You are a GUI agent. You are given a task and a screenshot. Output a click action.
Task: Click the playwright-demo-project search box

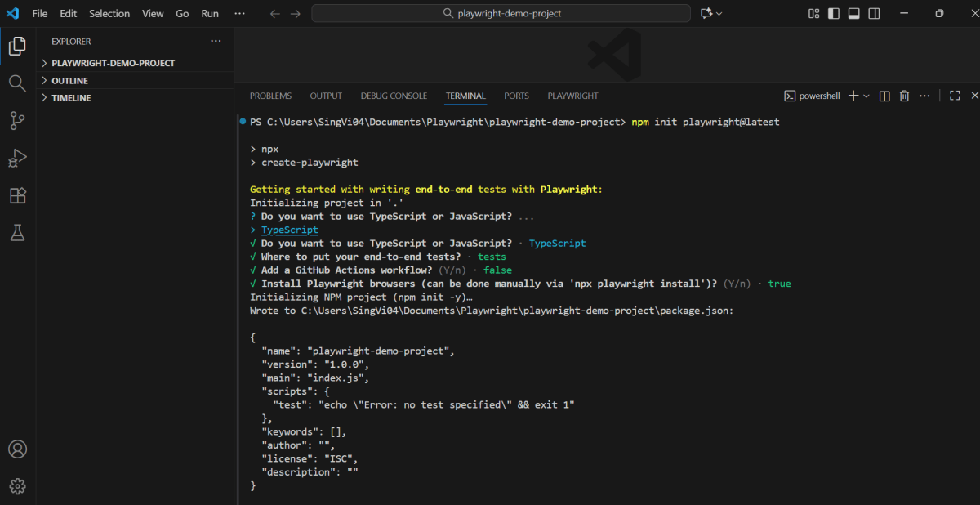501,13
